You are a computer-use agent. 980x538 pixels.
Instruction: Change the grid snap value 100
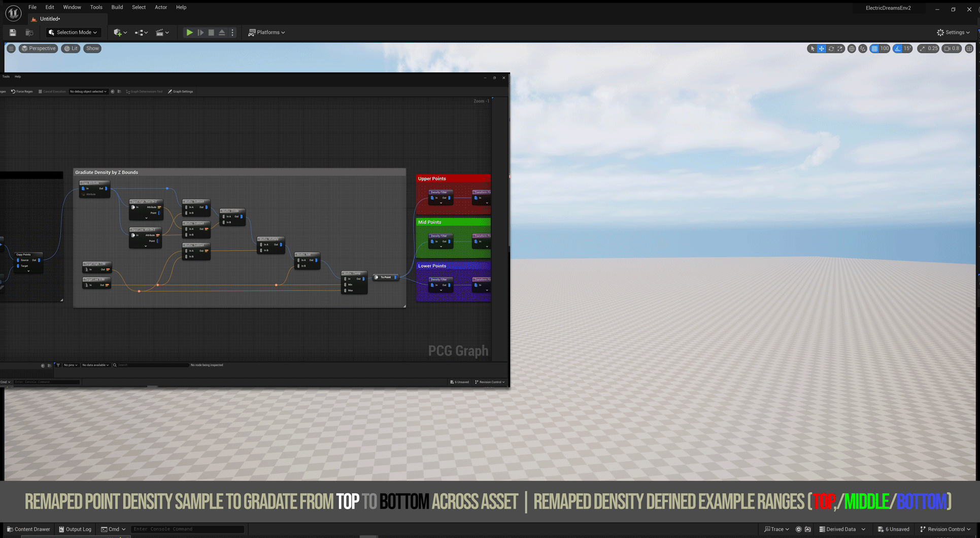(x=885, y=49)
